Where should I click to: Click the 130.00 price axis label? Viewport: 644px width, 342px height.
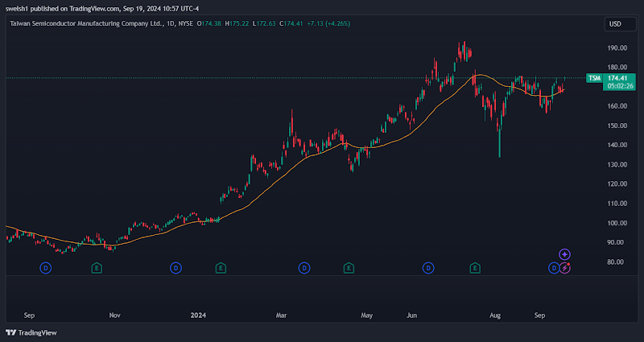coord(617,165)
